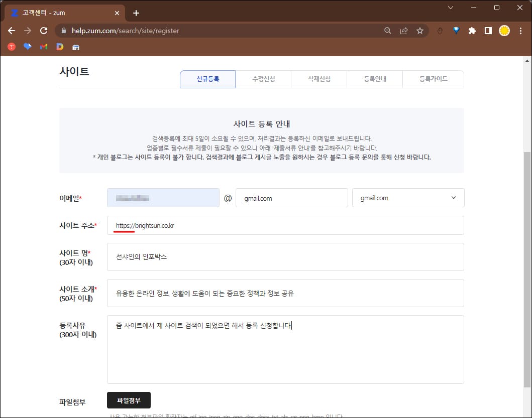Click the Extensions puzzle piece icon

(x=472, y=31)
